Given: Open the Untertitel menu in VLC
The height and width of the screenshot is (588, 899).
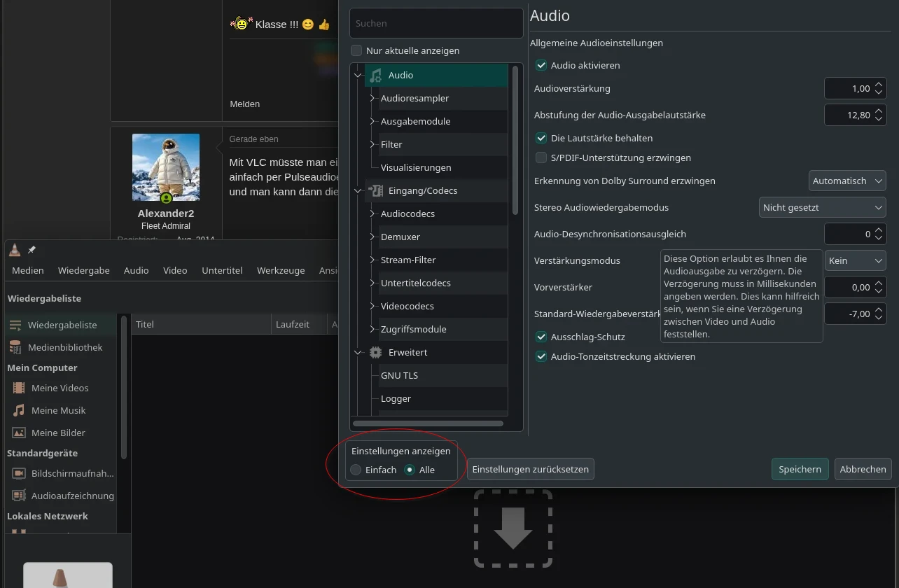Looking at the screenshot, I should [x=222, y=270].
